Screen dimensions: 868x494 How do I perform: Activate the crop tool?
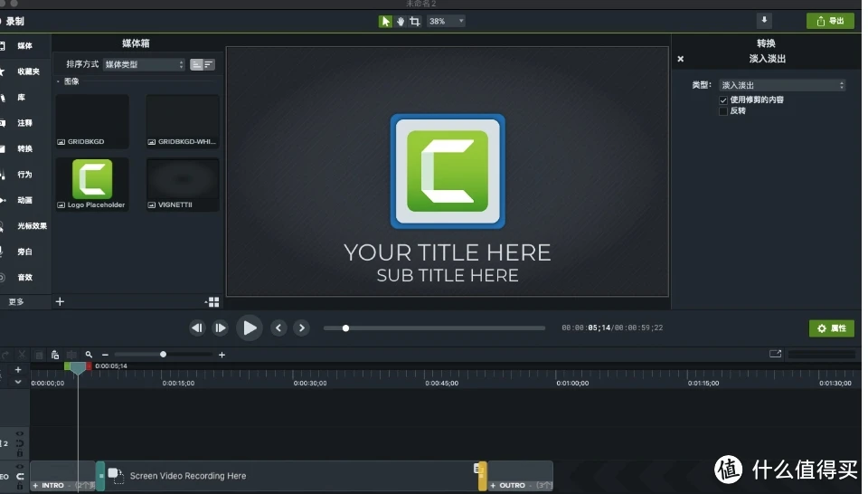pyautogui.click(x=414, y=21)
